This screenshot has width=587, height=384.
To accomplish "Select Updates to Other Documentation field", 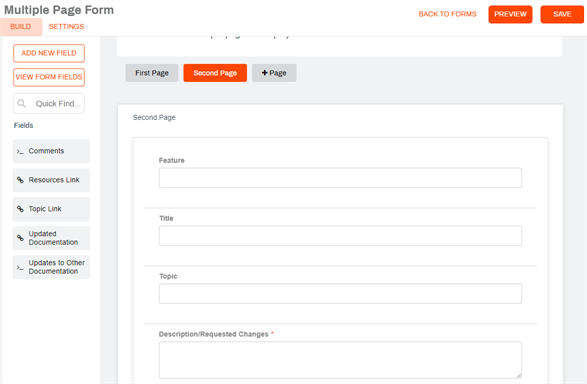I will pos(51,267).
